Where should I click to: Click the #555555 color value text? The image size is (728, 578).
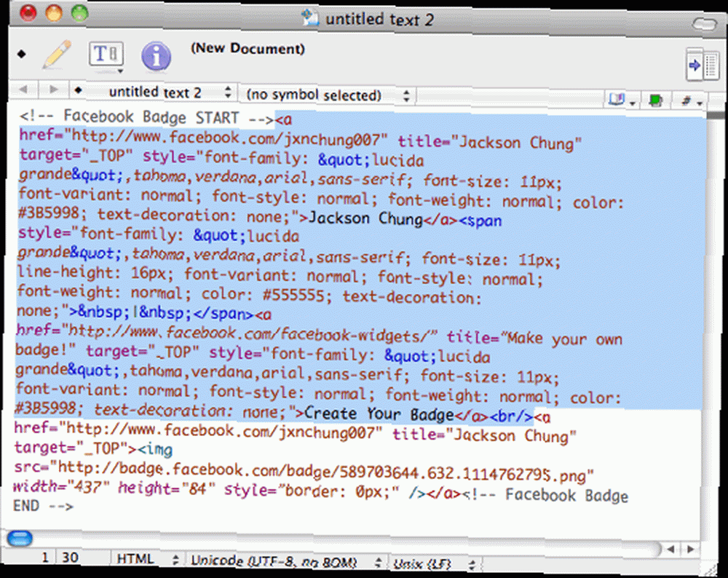click(293, 295)
